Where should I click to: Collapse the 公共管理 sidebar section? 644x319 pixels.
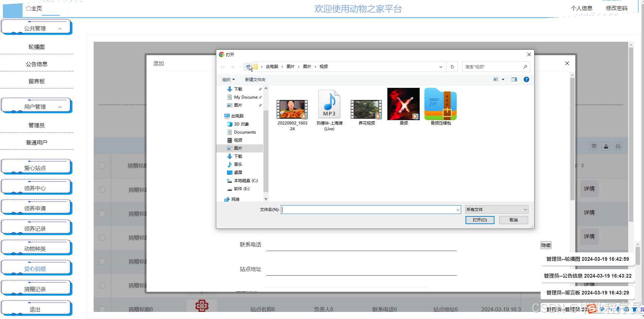60,28
